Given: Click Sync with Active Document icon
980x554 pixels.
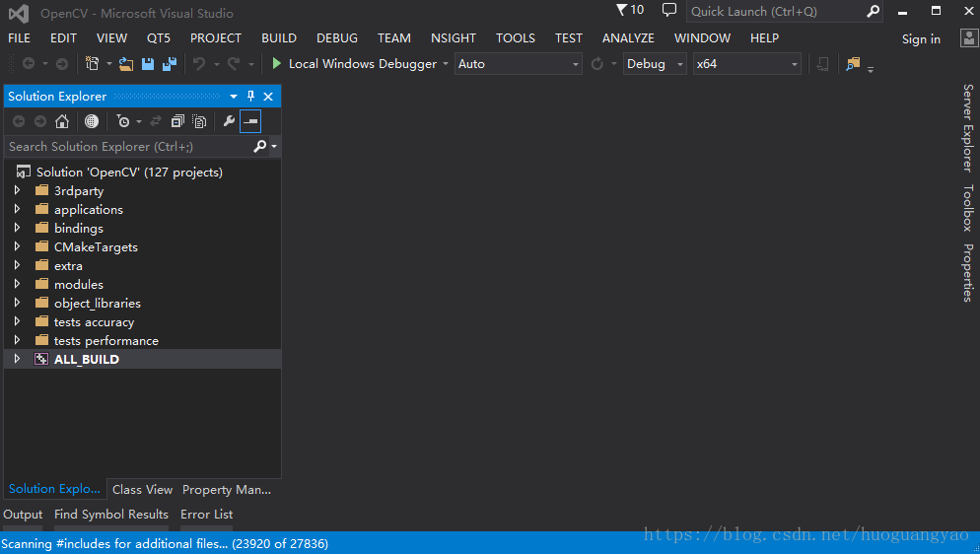Looking at the screenshot, I should tap(156, 121).
